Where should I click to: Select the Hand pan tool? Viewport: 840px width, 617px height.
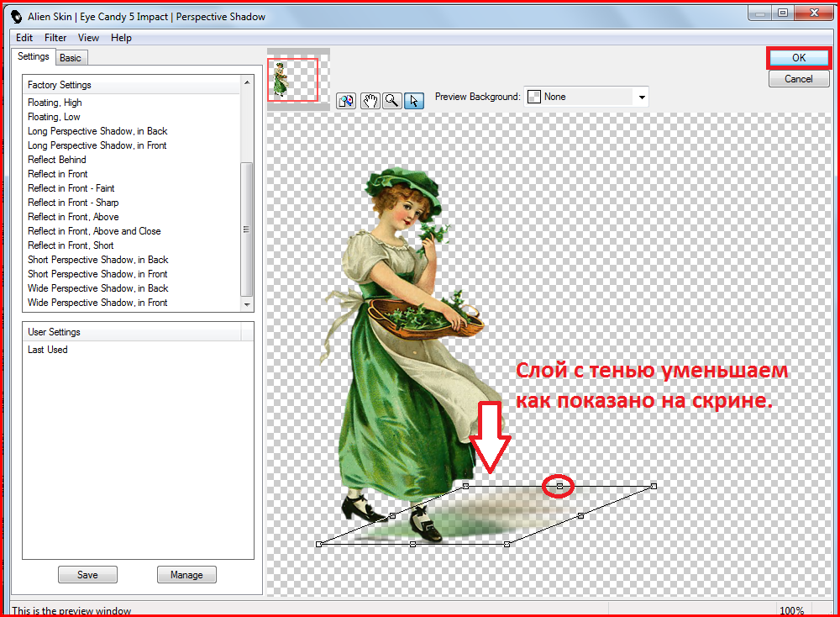coord(370,101)
